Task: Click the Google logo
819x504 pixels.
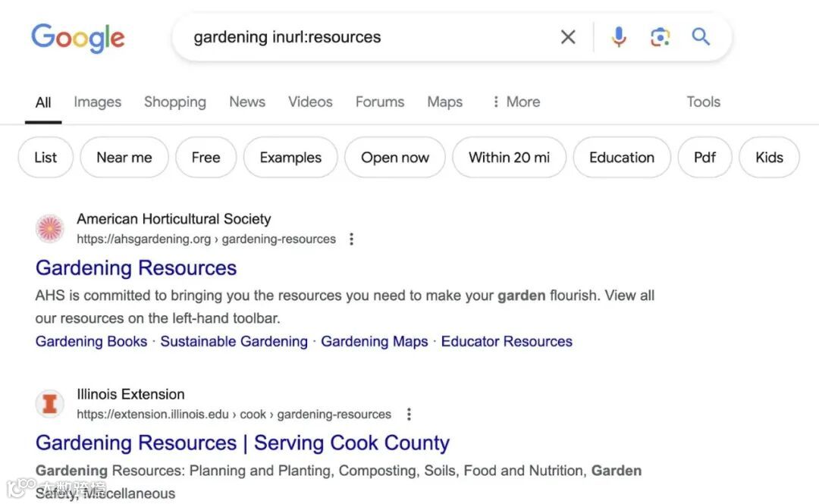Action: [78, 37]
